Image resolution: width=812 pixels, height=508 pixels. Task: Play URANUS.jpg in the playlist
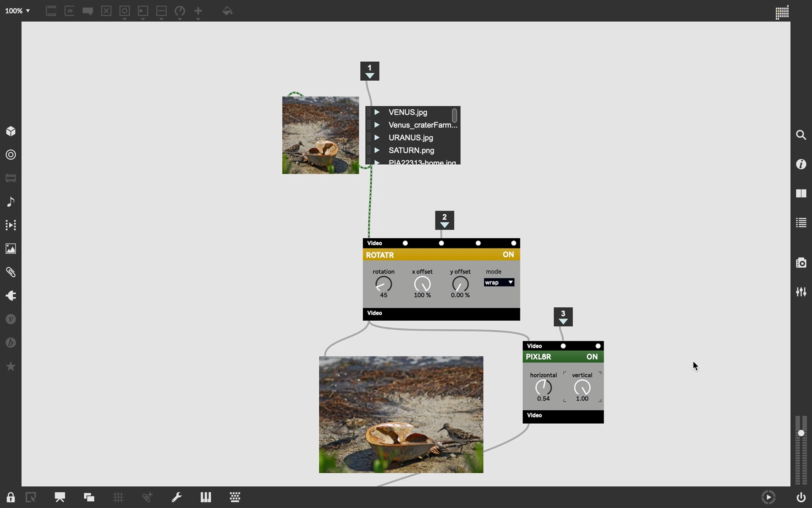(377, 138)
